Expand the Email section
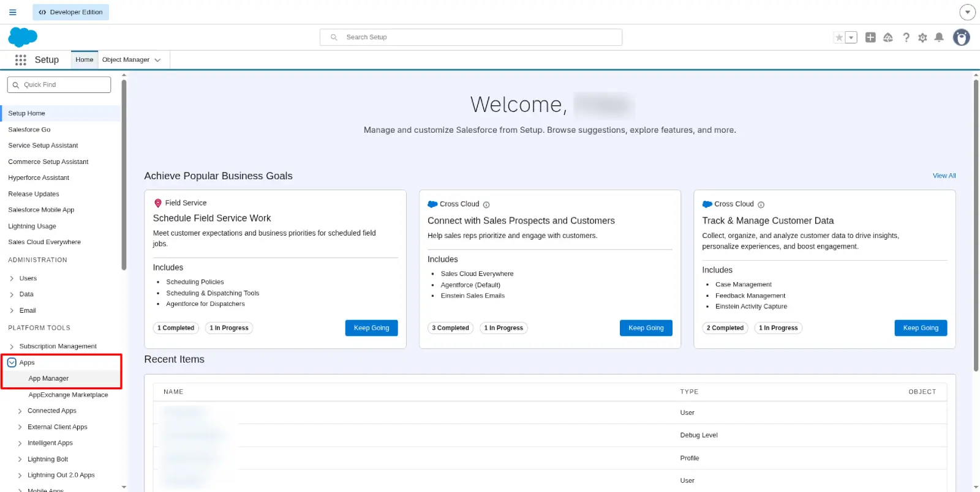Image resolution: width=980 pixels, height=492 pixels. 12,311
